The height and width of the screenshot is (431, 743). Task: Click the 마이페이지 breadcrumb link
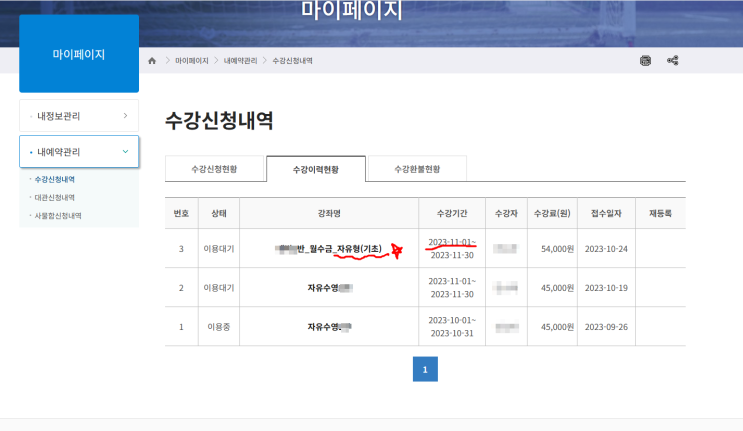point(192,61)
